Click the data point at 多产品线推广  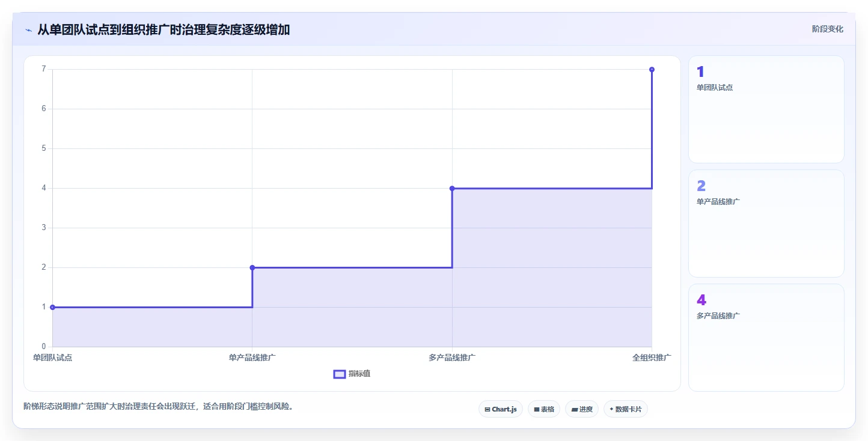452,188
